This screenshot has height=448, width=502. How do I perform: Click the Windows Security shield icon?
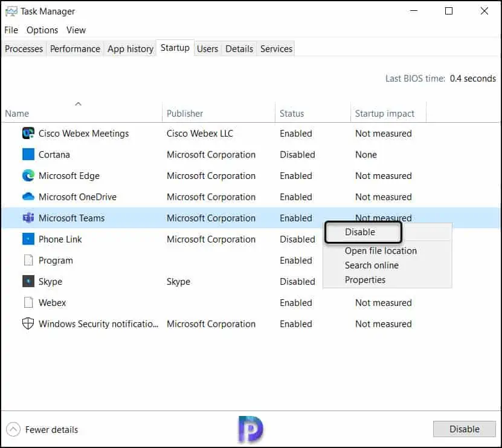(28, 323)
